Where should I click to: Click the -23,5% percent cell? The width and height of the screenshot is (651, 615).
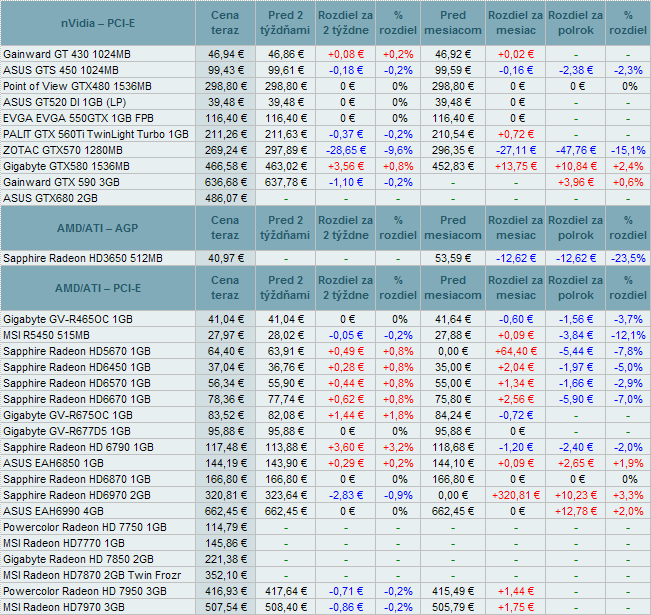point(628,258)
